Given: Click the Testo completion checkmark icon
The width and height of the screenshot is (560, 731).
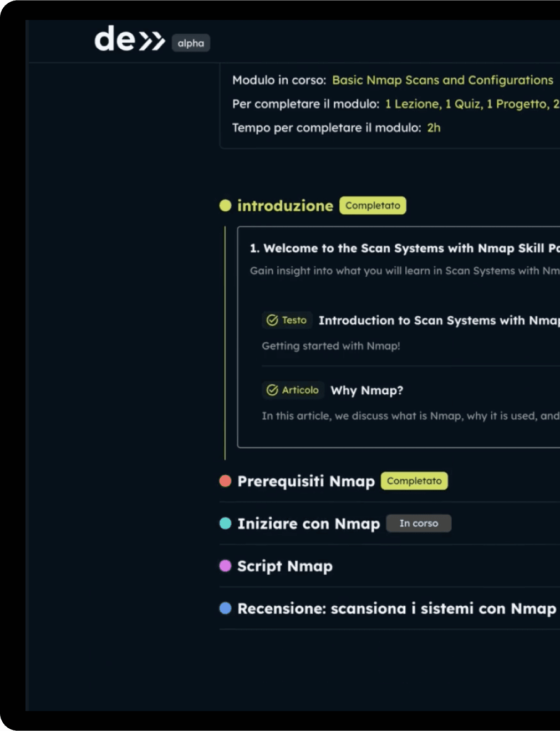Looking at the screenshot, I should 272,319.
